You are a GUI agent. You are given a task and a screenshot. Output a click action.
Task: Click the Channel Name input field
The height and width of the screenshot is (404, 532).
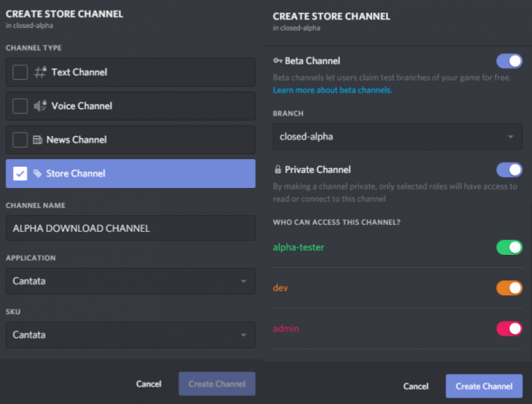pyautogui.click(x=131, y=228)
